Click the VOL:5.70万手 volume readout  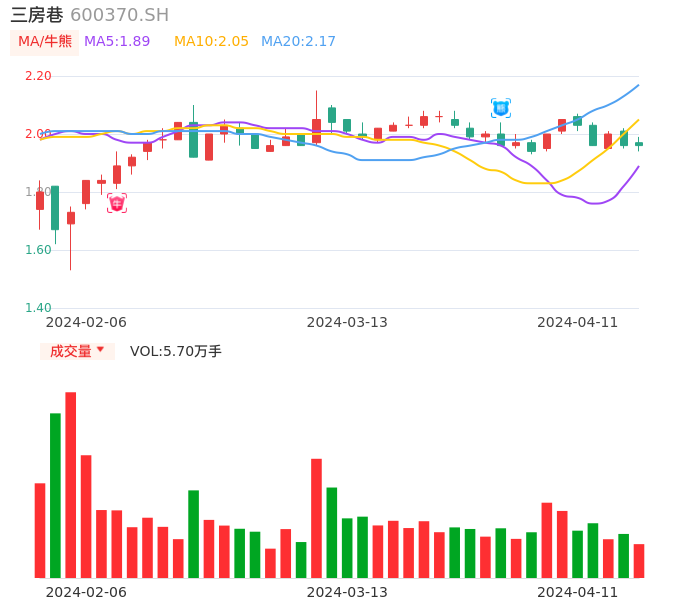point(176,351)
